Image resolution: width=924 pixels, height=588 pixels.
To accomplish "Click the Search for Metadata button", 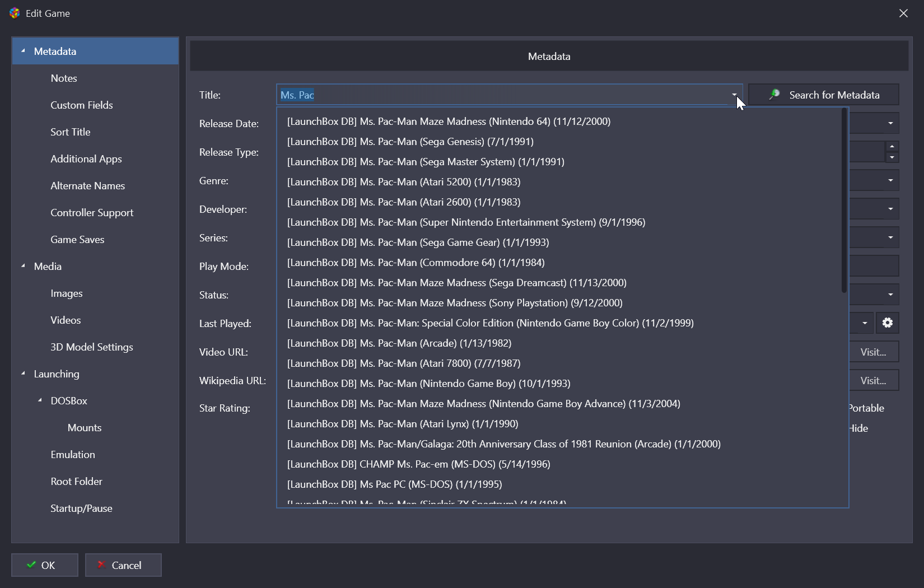I will click(x=823, y=95).
